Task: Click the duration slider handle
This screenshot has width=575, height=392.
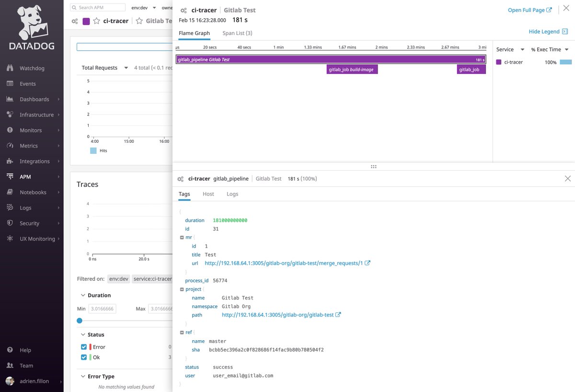Action: click(80, 321)
